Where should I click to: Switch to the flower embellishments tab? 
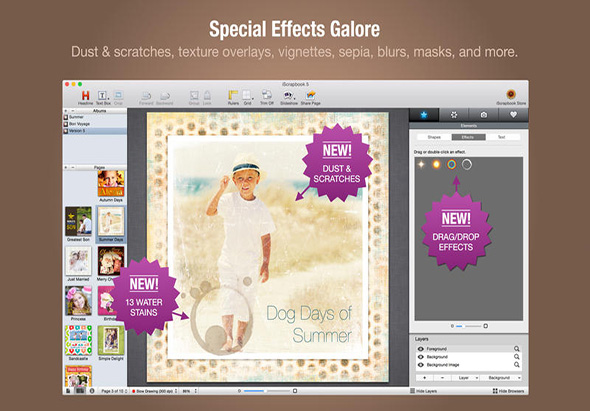(x=454, y=115)
